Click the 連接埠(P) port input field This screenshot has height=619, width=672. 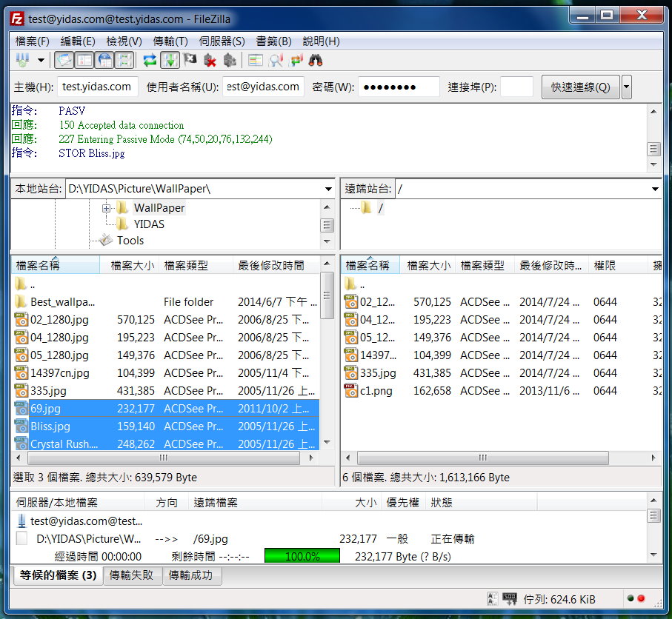516,87
